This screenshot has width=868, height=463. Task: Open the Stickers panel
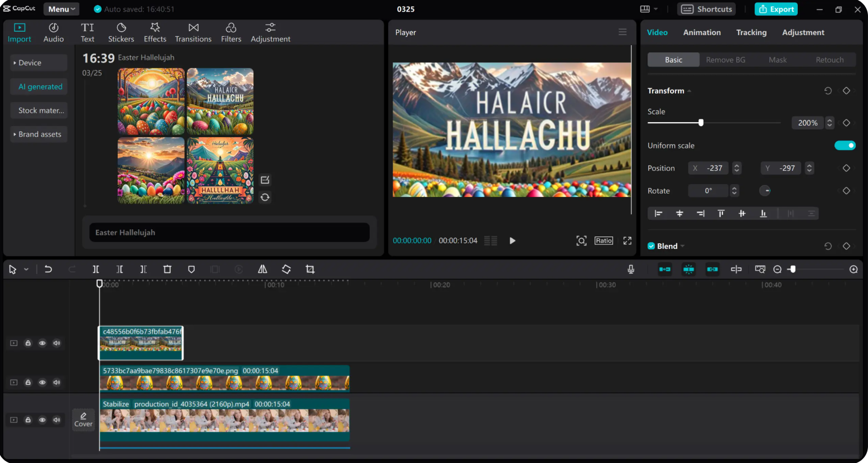click(x=121, y=32)
